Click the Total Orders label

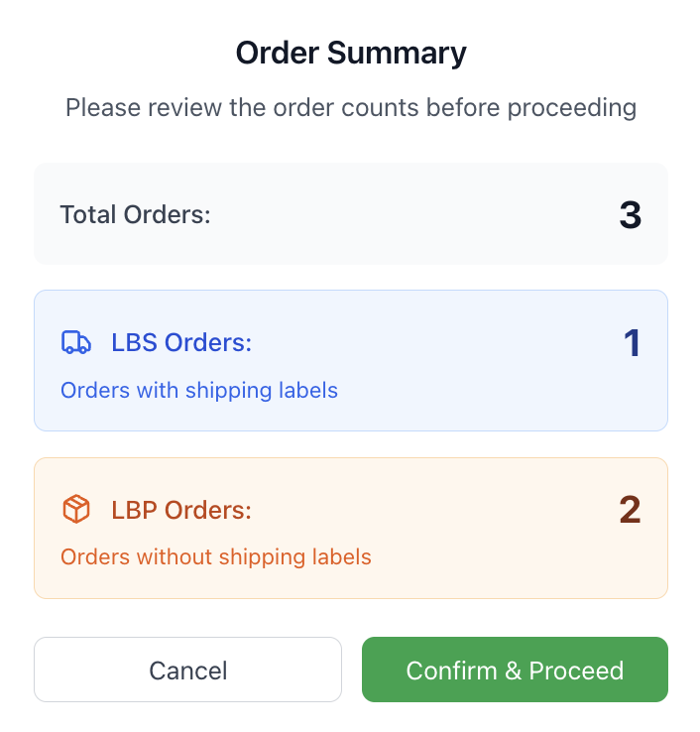[x=135, y=214]
